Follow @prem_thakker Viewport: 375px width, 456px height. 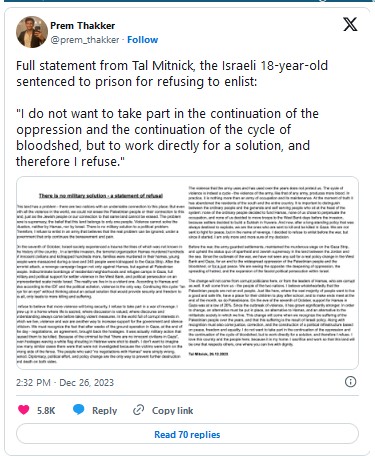click(143, 40)
